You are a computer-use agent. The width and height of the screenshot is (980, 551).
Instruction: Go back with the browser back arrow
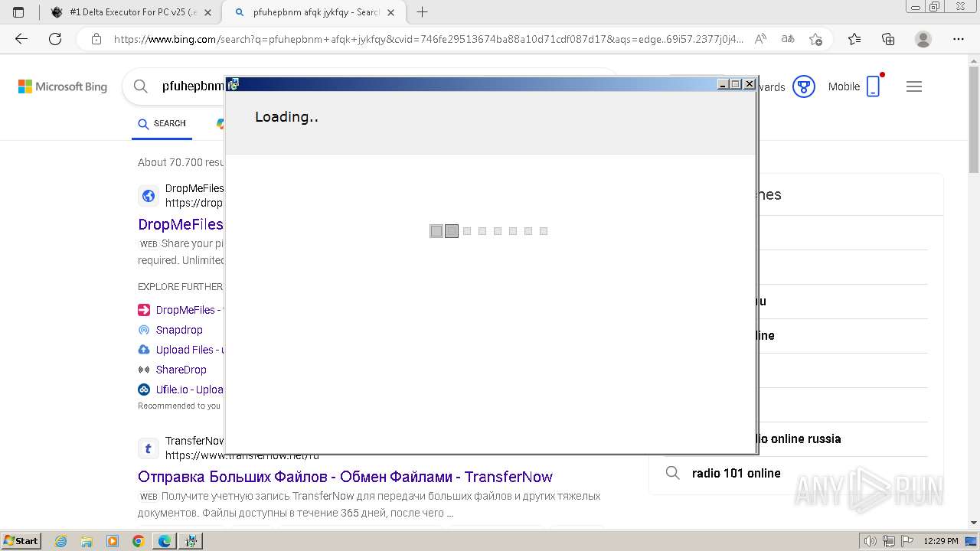coord(21,39)
